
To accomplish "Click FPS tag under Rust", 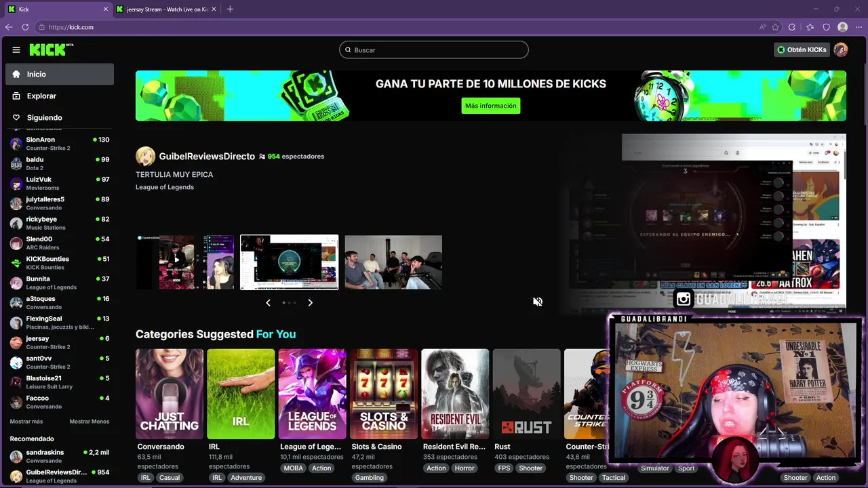I will coord(504,468).
